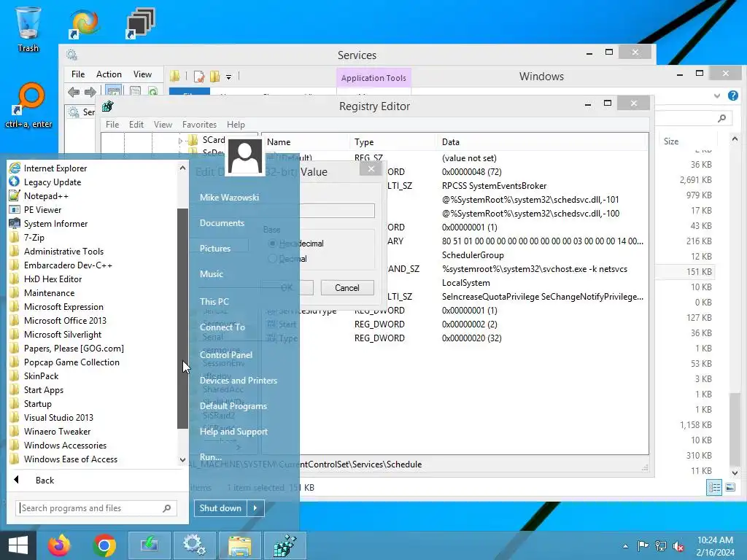Image resolution: width=747 pixels, height=560 pixels.
Task: Open Help and Support link
Action: coord(233,432)
